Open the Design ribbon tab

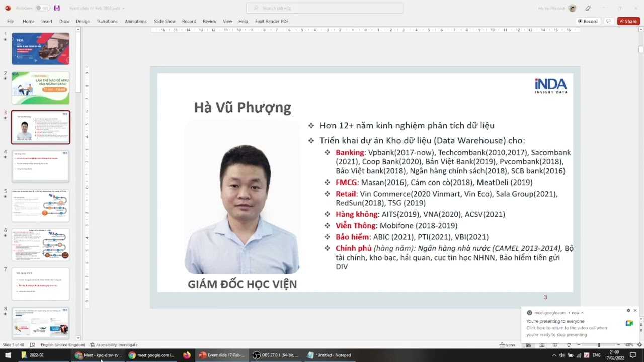click(x=83, y=21)
